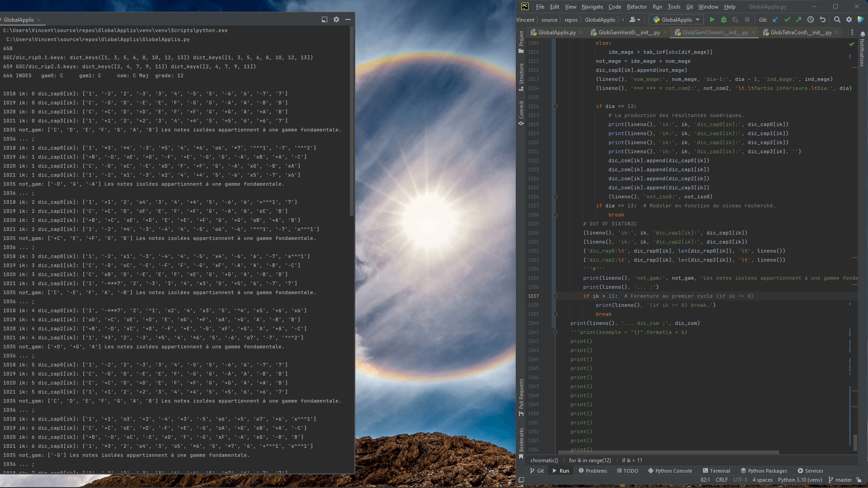Open user account dropdown in toolbar
The width and height of the screenshot is (868, 488).
pos(635,20)
